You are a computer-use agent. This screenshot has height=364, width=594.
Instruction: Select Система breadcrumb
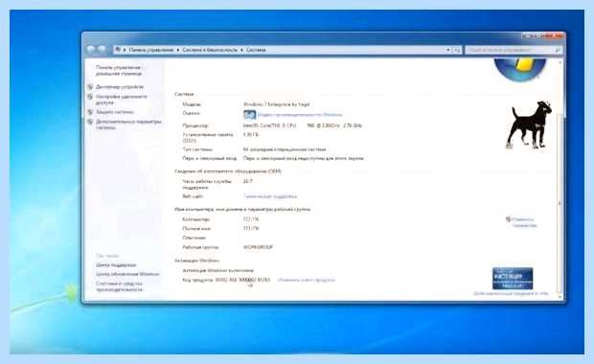256,50
